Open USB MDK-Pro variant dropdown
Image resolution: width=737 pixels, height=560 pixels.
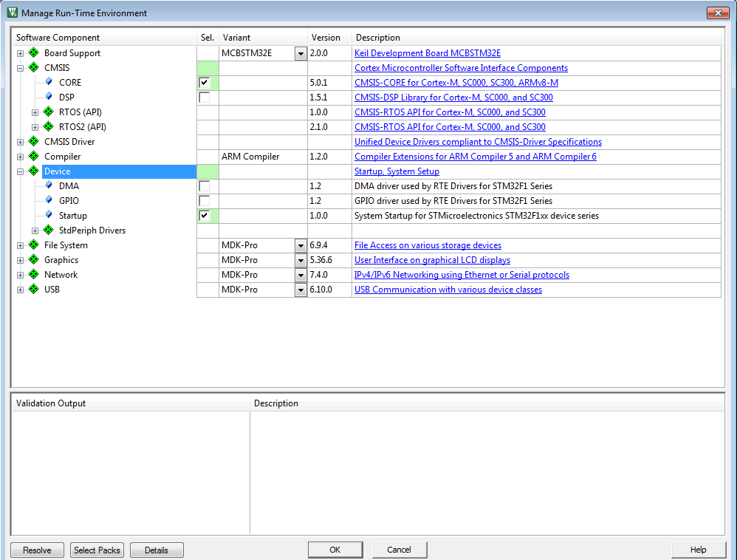tap(301, 290)
